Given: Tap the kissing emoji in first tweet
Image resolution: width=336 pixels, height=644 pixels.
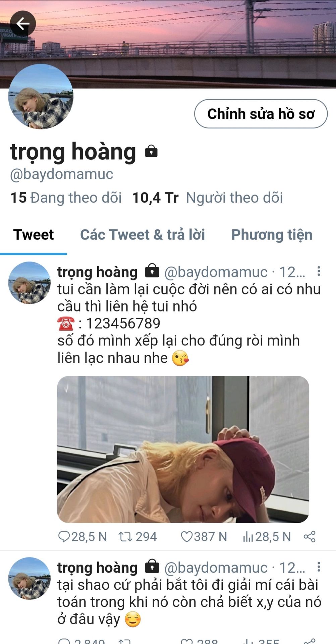Looking at the screenshot, I should (x=180, y=358).
